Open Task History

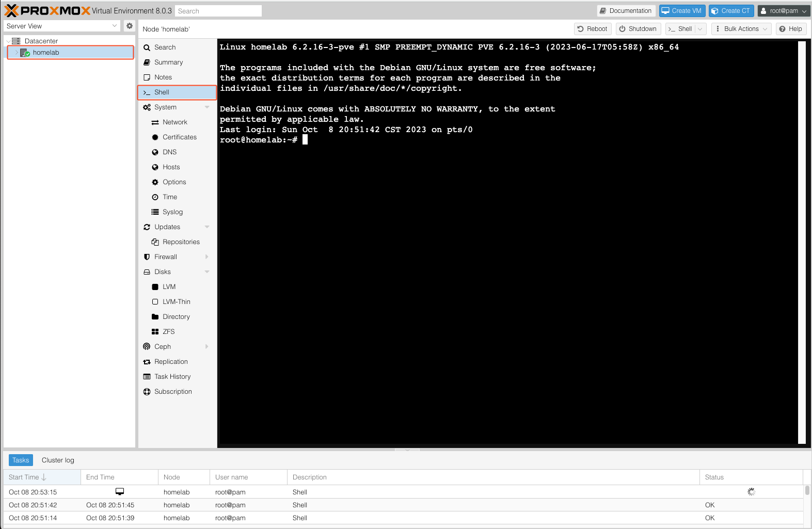(x=177, y=376)
